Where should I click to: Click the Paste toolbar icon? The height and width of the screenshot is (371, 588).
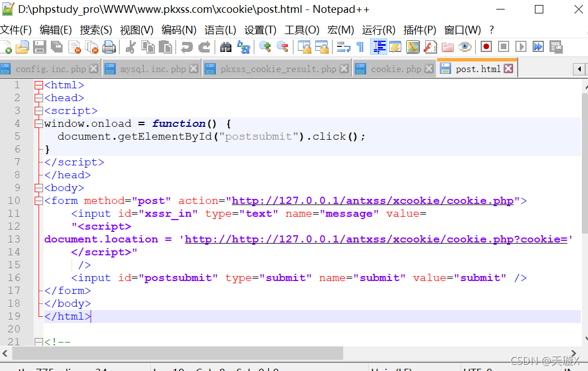(x=165, y=47)
